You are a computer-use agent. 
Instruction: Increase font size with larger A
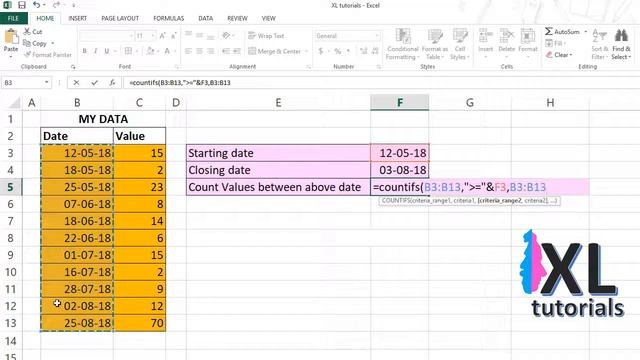pos(162,36)
